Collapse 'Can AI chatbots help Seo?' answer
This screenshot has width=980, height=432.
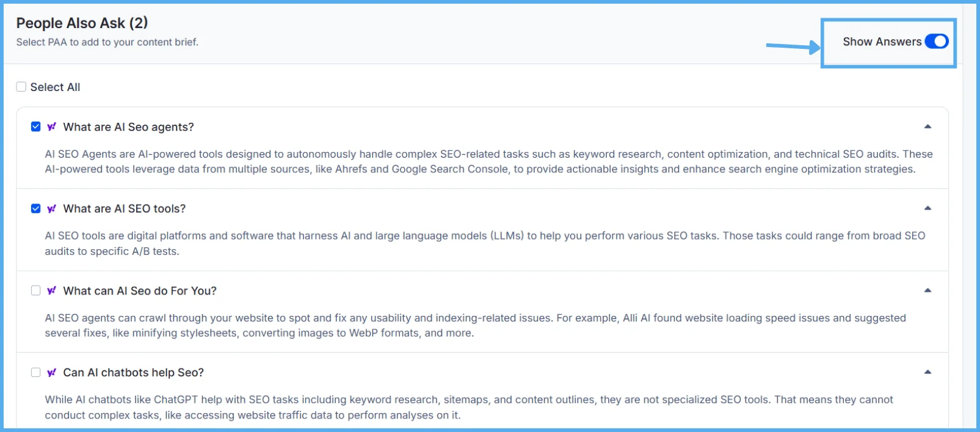(x=927, y=372)
